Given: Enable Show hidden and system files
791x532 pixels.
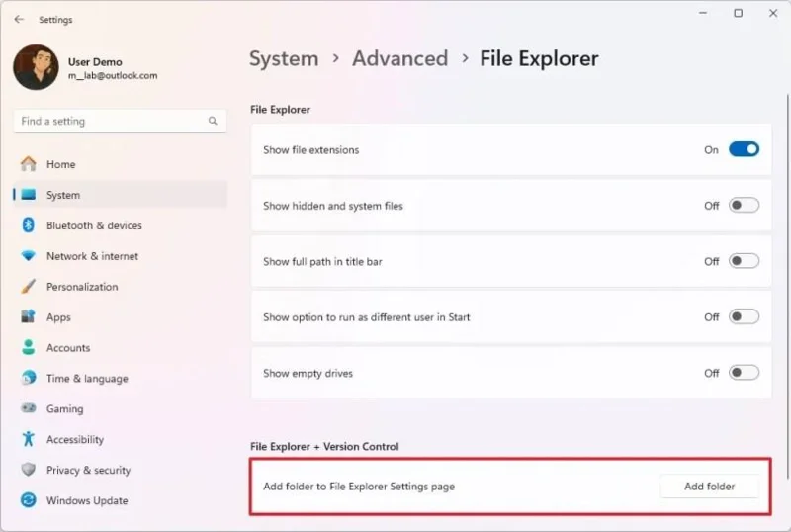Looking at the screenshot, I should point(744,205).
